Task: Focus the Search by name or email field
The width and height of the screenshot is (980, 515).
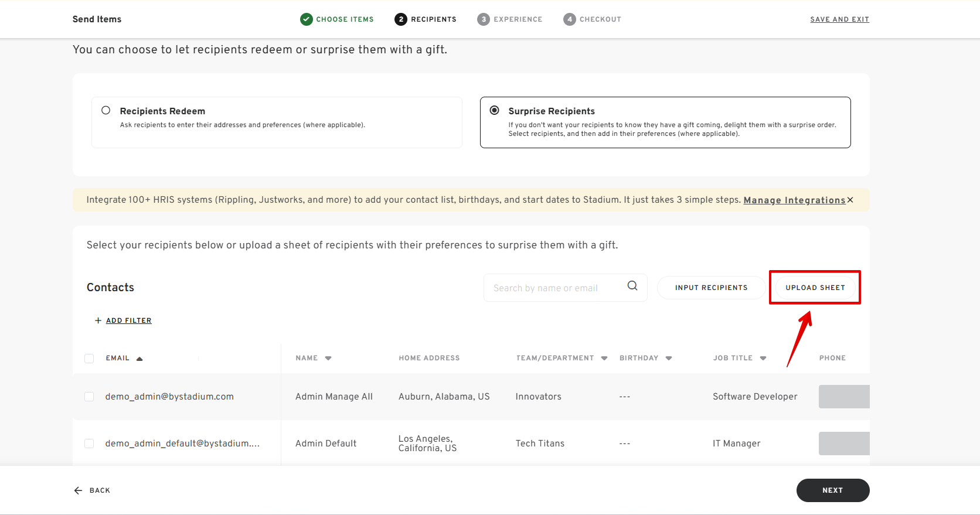Action: (557, 288)
